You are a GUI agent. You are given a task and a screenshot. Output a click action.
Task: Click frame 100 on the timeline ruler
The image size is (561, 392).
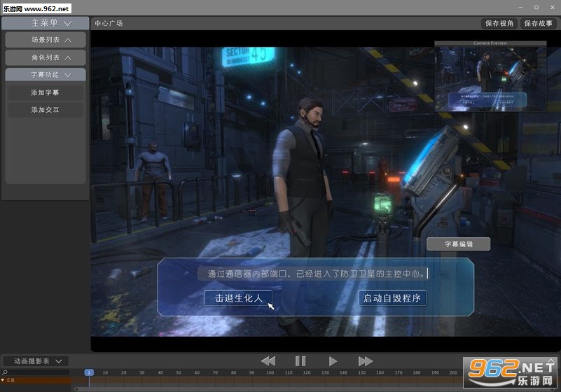270,372
